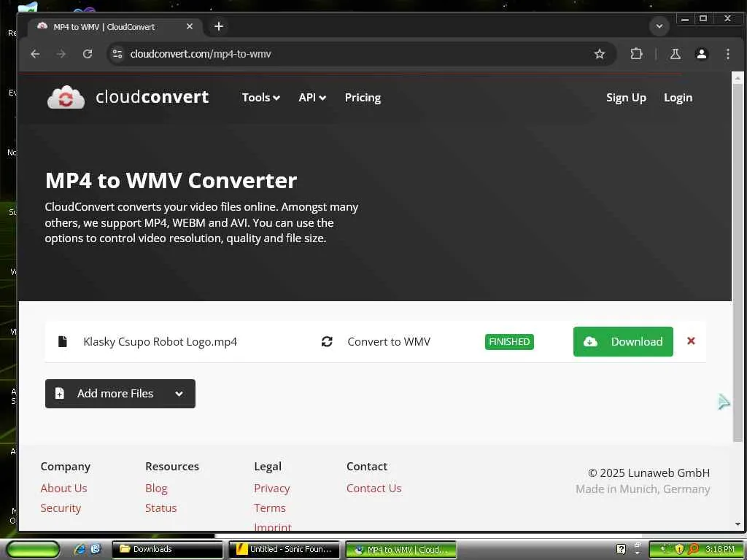Open the Chrome extensions puzzle icon

pyautogui.click(x=636, y=54)
